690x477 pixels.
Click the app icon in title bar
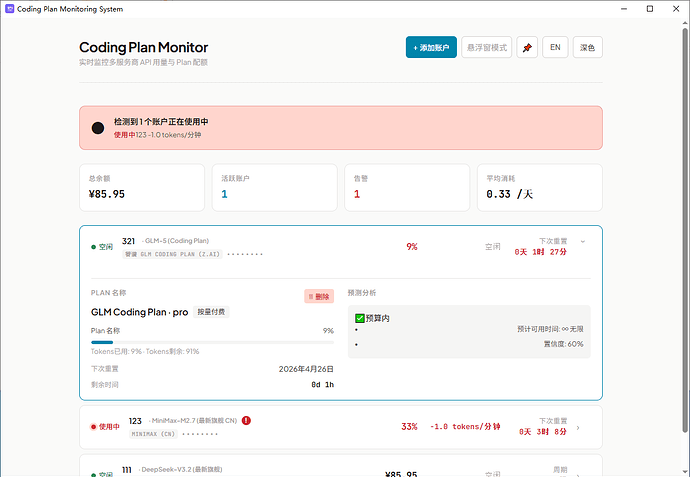point(10,9)
